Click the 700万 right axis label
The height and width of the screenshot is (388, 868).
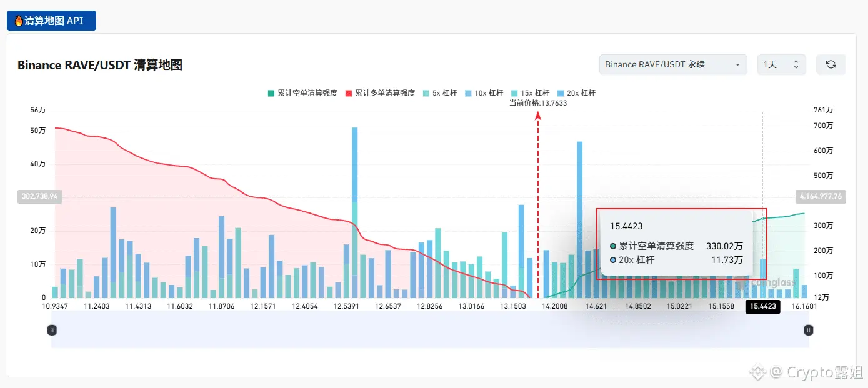(x=824, y=126)
